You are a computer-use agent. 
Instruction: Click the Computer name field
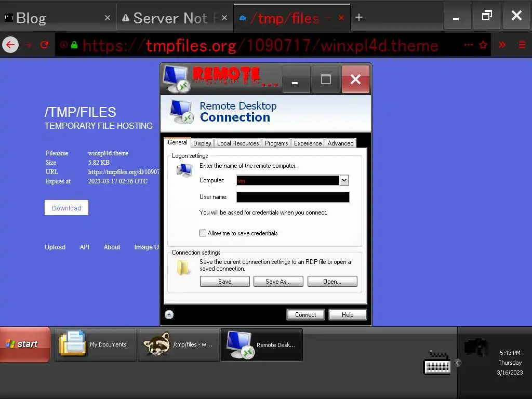click(288, 180)
